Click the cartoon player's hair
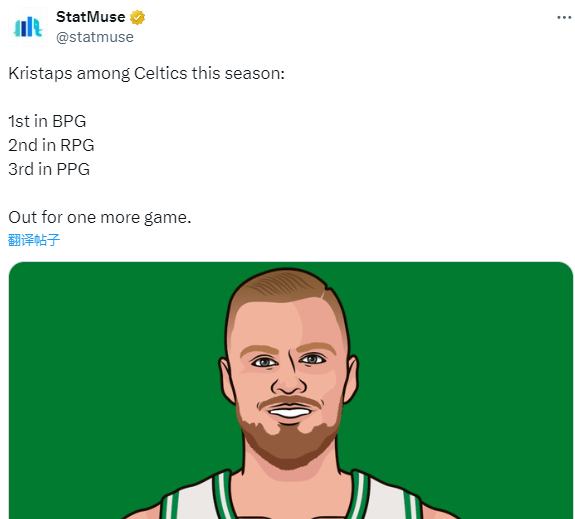 [x=286, y=290]
